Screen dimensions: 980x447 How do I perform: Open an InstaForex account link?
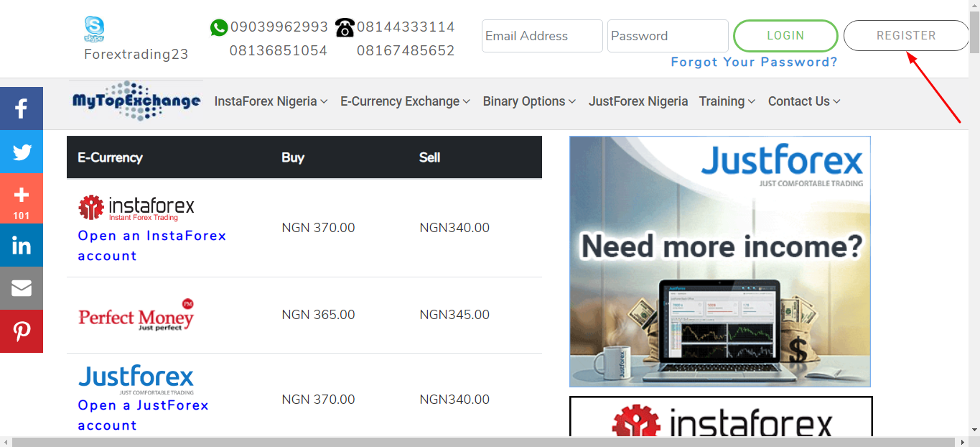coord(152,246)
